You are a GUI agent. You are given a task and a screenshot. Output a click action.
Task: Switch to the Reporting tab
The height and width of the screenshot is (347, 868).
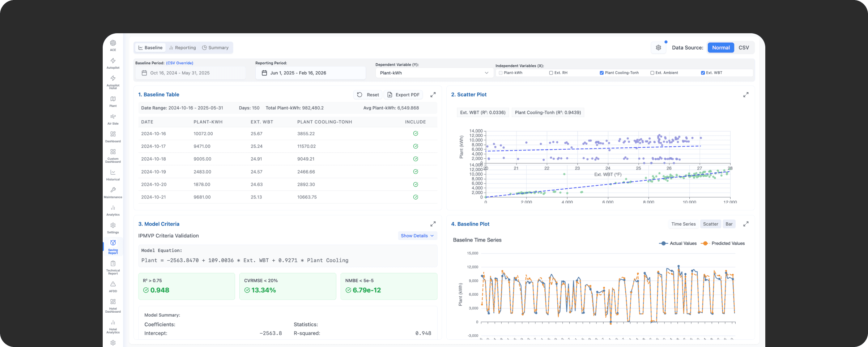click(183, 48)
